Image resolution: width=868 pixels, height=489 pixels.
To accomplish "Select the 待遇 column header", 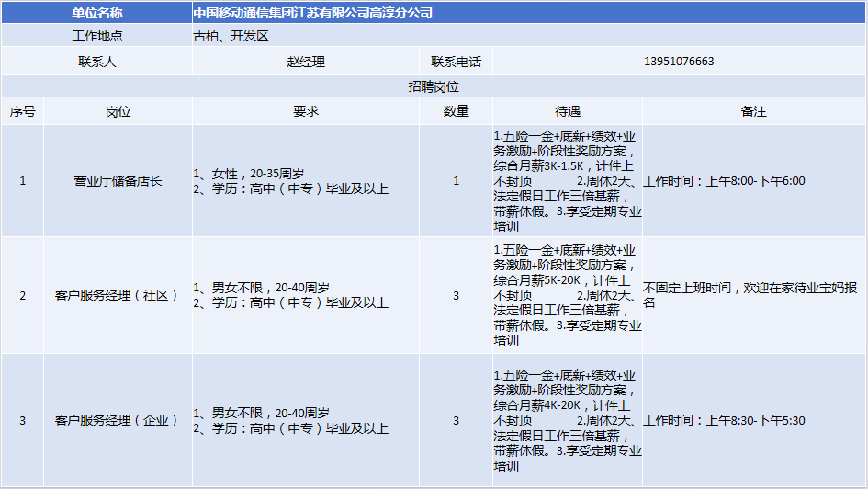I will [567, 111].
